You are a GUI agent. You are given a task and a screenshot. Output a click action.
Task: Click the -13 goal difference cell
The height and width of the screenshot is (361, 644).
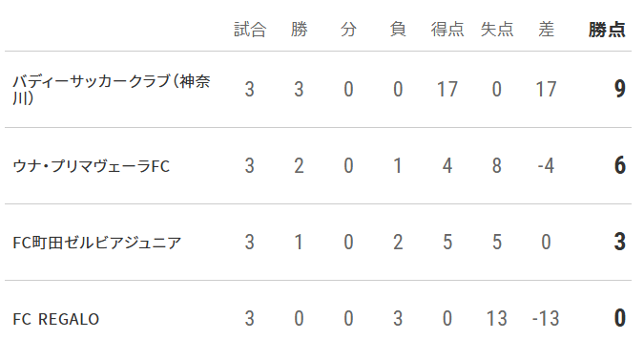point(546,319)
